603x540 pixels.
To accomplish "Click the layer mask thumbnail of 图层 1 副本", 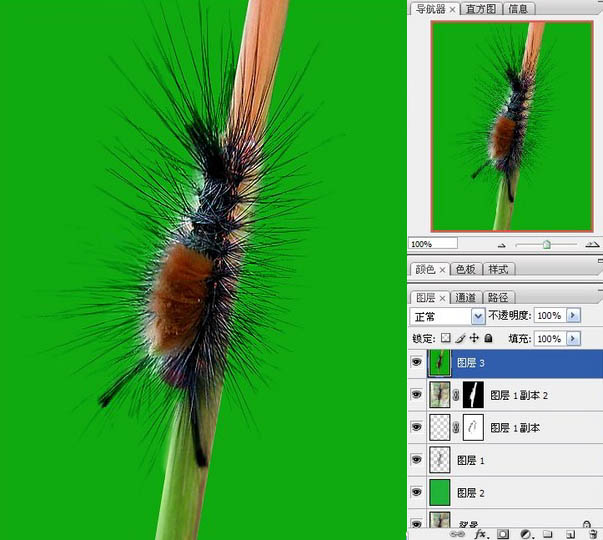I will 473,427.
